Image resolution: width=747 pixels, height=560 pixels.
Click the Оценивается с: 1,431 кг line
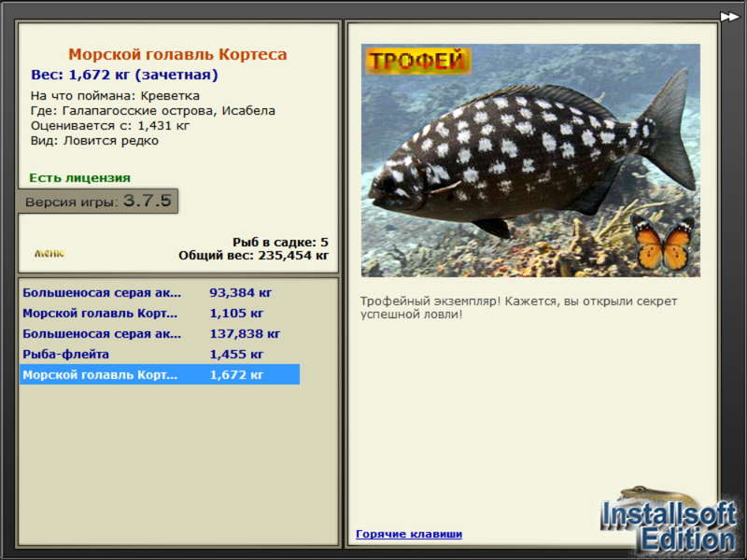110,126
